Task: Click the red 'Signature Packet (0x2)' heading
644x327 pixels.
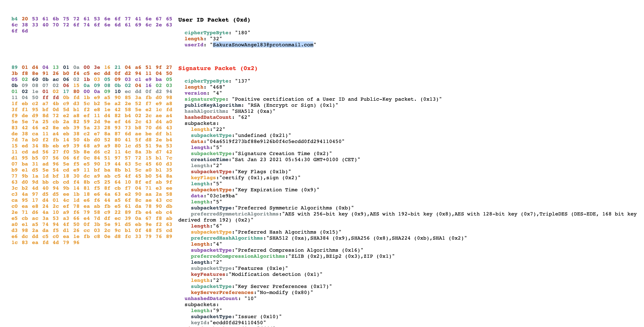Action: [x=218, y=68]
